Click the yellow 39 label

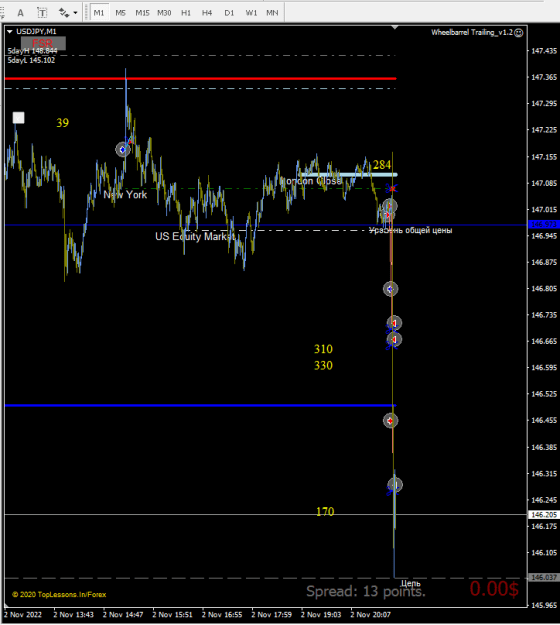pos(62,123)
